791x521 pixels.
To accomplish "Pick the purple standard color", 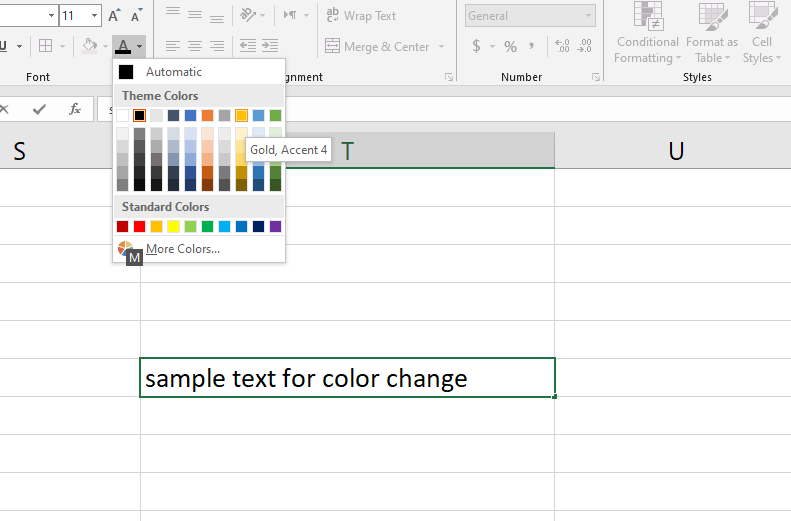I will 275,226.
